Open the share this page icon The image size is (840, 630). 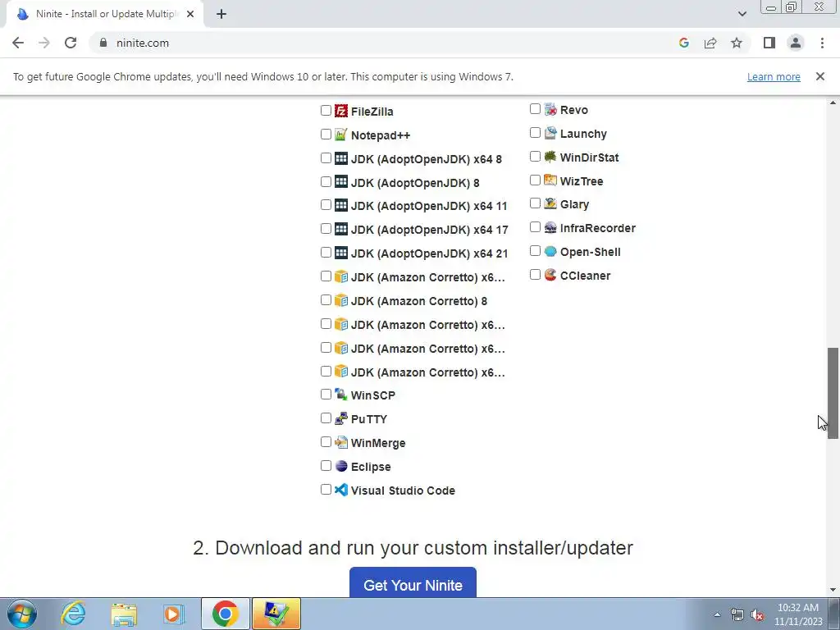(710, 43)
